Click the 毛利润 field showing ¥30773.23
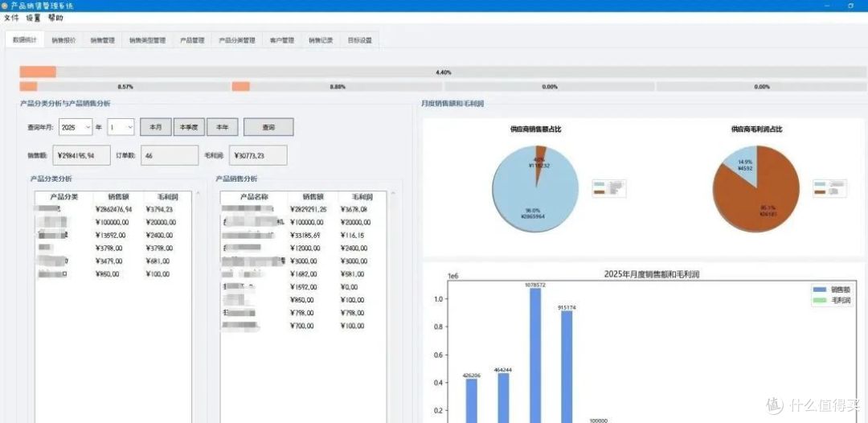 coord(258,155)
